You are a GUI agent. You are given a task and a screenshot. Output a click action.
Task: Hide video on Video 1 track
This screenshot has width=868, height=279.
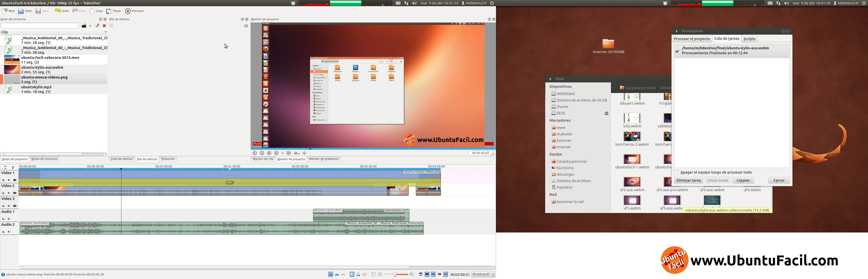14,180
